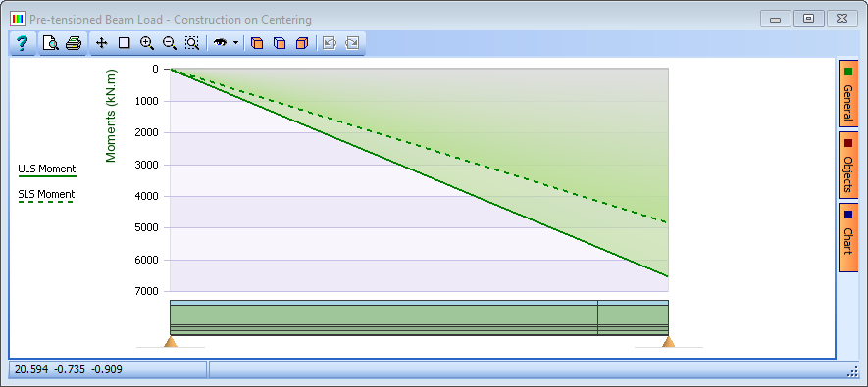Open the Objects side tab

[848, 166]
